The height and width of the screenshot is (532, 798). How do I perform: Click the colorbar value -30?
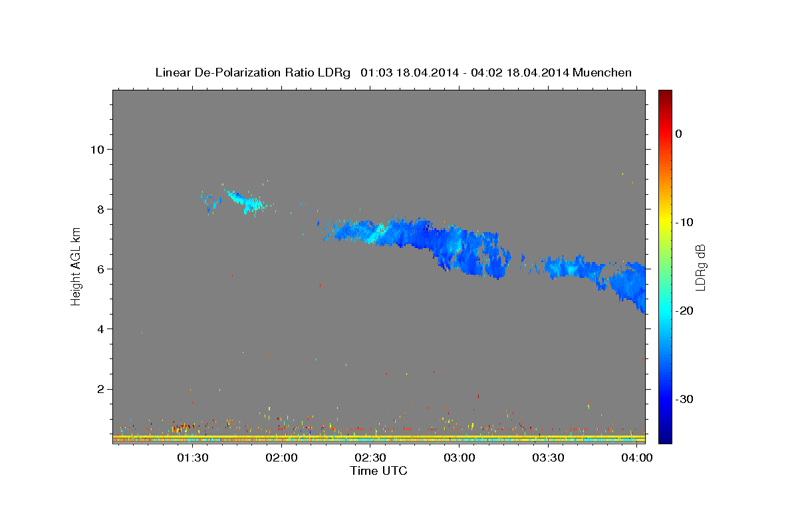coord(684,399)
